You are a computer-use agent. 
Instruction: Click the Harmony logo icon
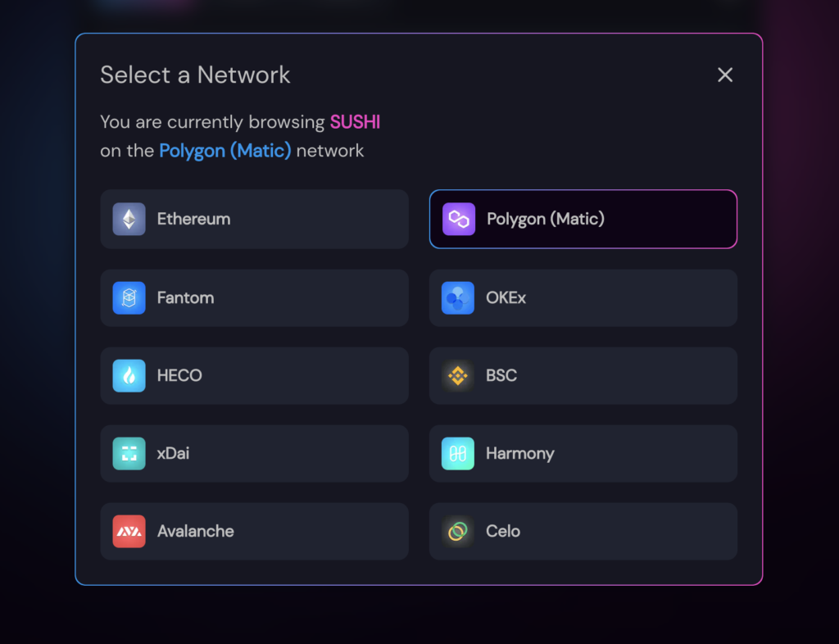click(x=457, y=454)
